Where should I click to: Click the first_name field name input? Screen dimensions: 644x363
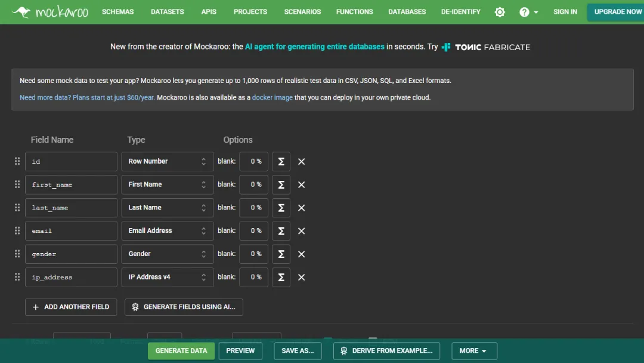[71, 184]
